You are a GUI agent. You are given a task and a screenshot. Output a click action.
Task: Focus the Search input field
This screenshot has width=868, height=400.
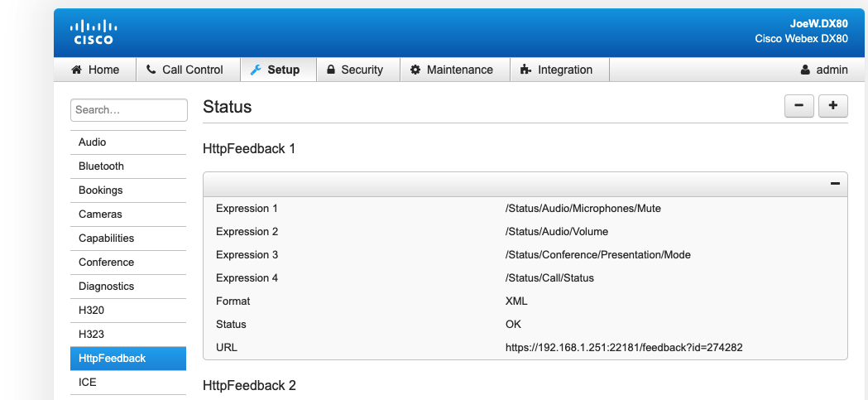(x=129, y=109)
